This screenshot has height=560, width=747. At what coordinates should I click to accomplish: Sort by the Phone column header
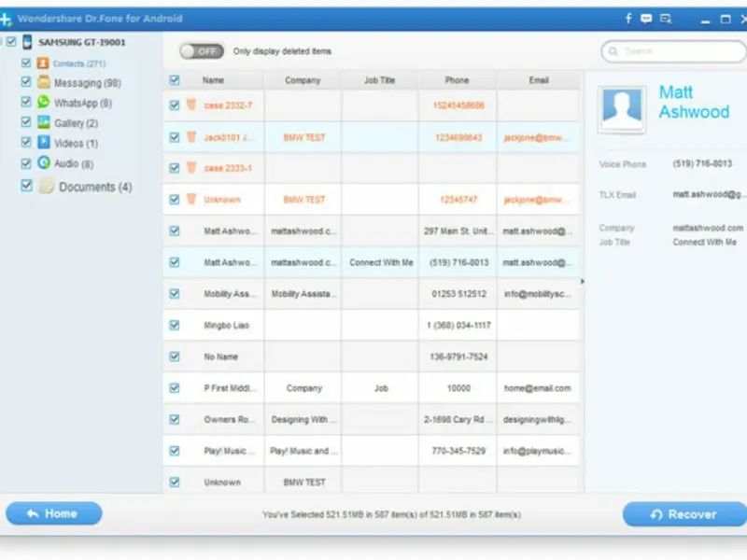click(x=457, y=80)
